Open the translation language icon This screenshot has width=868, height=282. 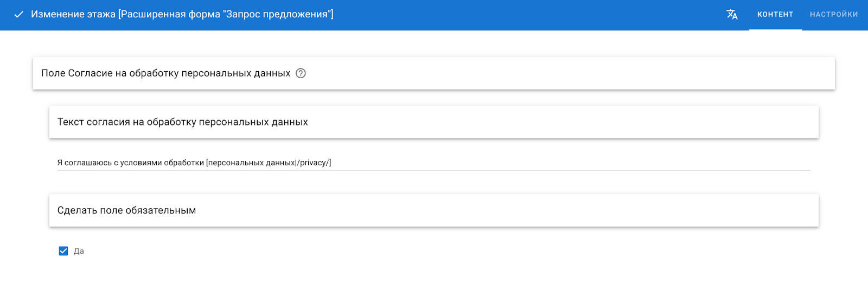coord(732,15)
